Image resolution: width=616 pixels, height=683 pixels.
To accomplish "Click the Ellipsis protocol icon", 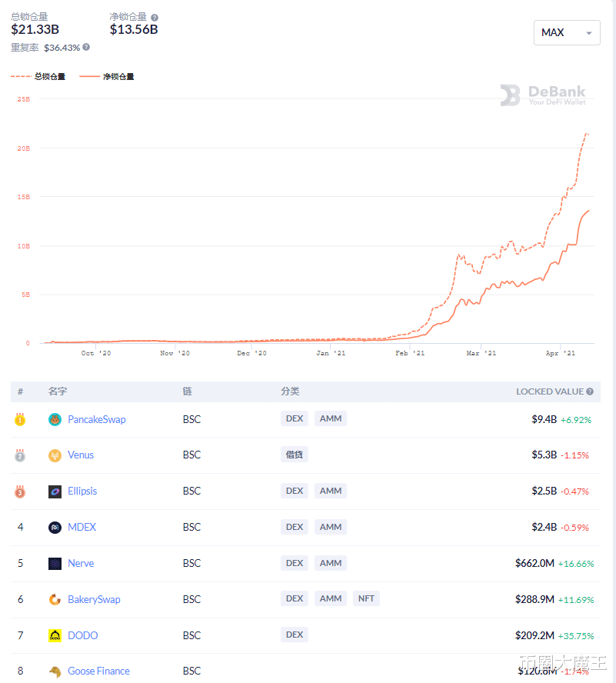I will pyautogui.click(x=55, y=491).
